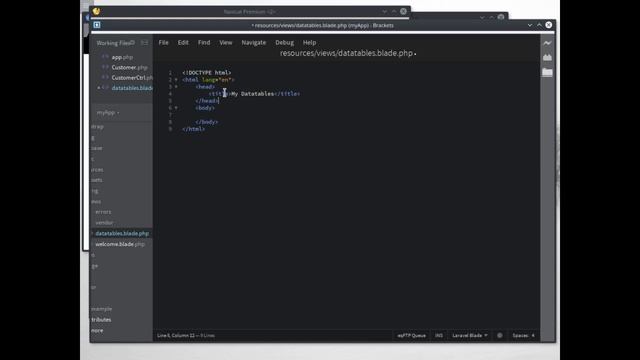Click line number 7 in the gutter
This screenshot has width=640, height=360.
[x=170, y=115]
